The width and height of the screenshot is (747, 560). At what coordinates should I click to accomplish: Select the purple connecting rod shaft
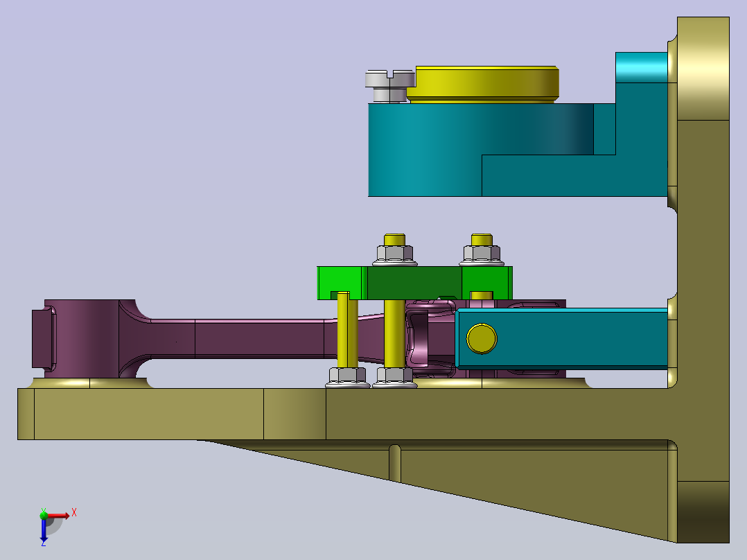pyautogui.click(x=260, y=338)
